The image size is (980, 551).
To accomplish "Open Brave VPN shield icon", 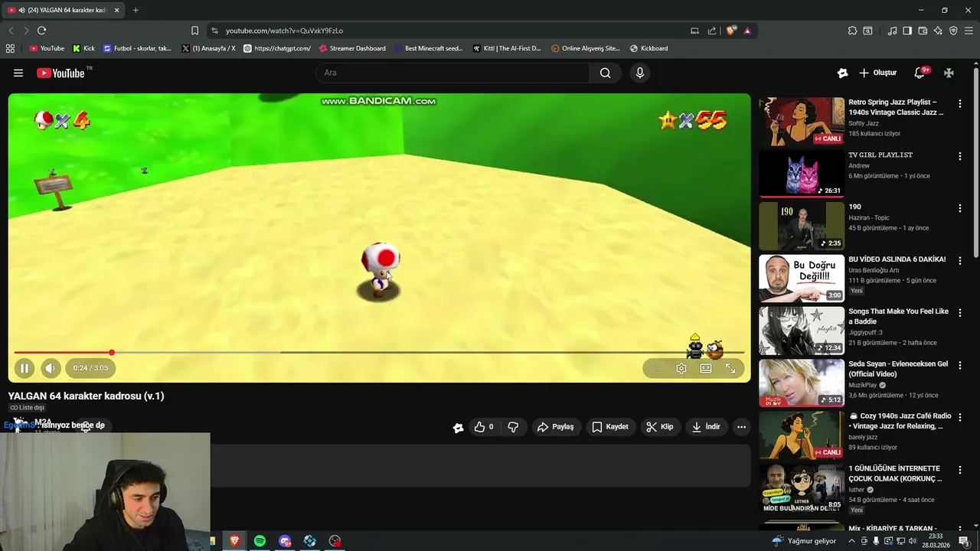I will 953,31.
